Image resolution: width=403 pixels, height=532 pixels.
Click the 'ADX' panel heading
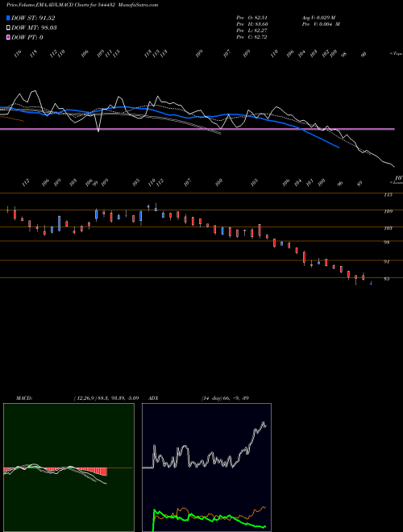tap(154, 398)
